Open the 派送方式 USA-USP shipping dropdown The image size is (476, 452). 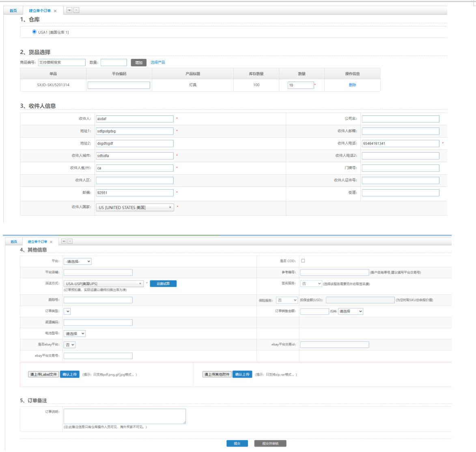[x=104, y=284]
